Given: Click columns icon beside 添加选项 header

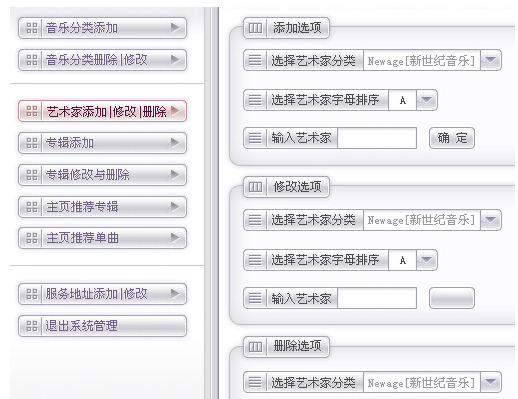Looking at the screenshot, I should click(x=255, y=28).
